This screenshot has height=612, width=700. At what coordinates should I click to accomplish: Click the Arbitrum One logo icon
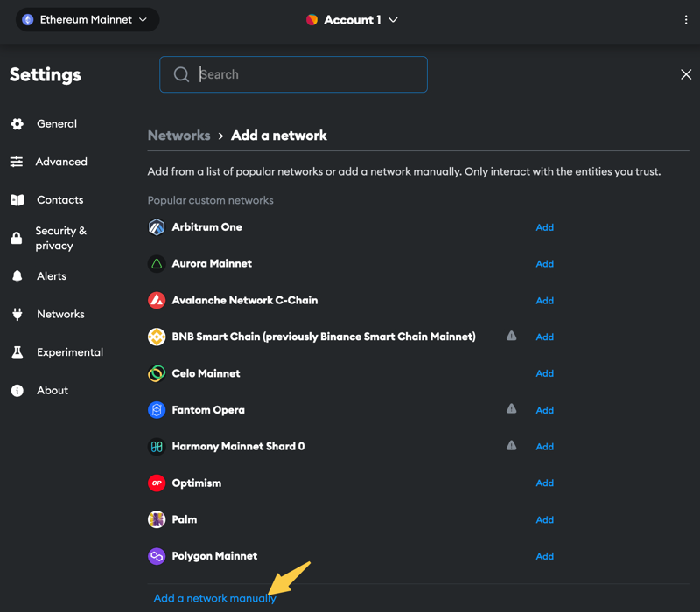(x=157, y=227)
